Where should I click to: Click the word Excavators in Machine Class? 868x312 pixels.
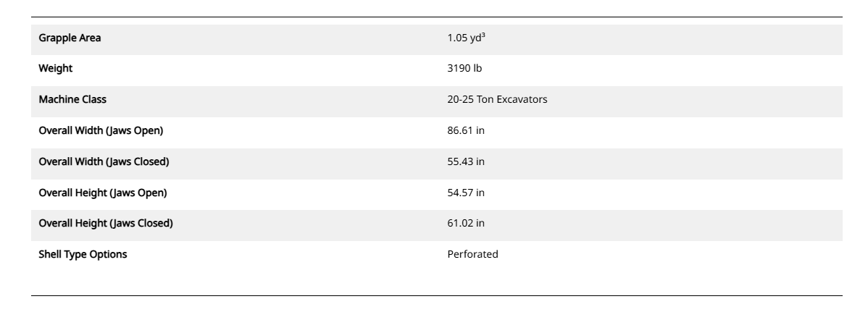pyautogui.click(x=523, y=100)
